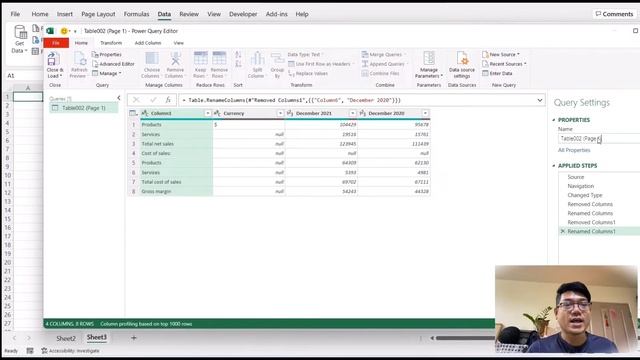The image size is (640, 360).
Task: Click the Manage Parameters icon
Action: pyautogui.click(x=429, y=59)
